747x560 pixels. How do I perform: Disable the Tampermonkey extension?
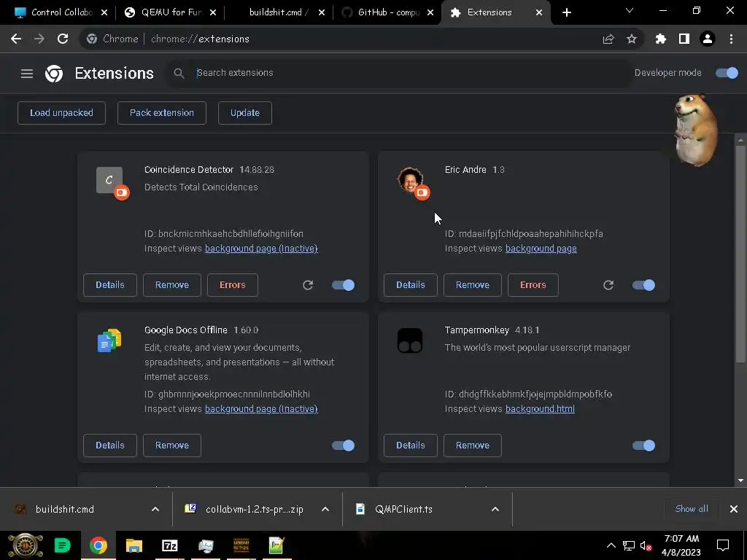click(x=643, y=446)
